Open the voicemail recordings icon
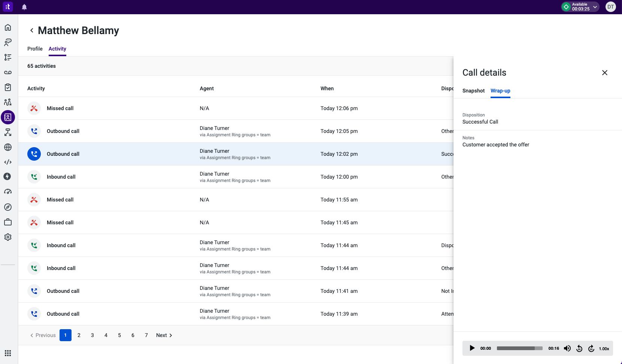The height and width of the screenshot is (364, 622). point(8,72)
